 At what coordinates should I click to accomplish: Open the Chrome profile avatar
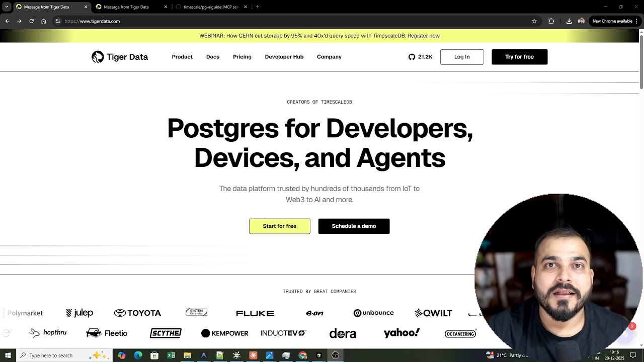click(x=581, y=21)
